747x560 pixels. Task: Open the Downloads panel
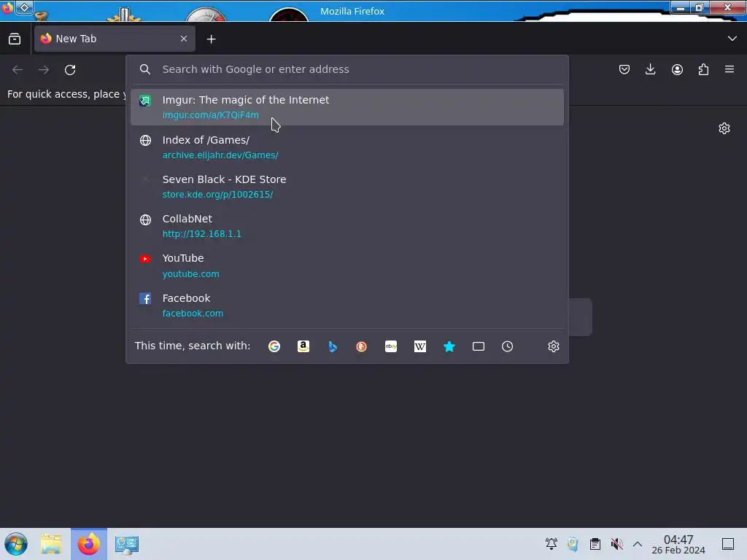pyautogui.click(x=650, y=69)
